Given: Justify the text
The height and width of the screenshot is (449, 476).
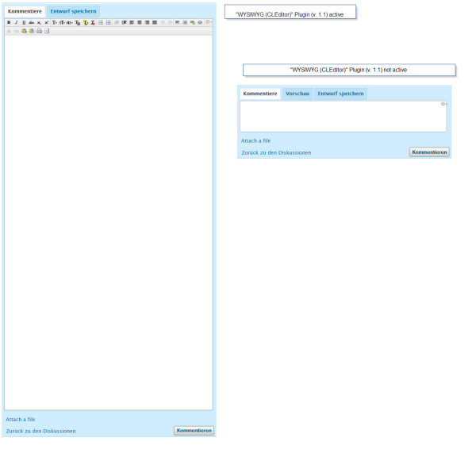Looking at the screenshot, I should 155,22.
